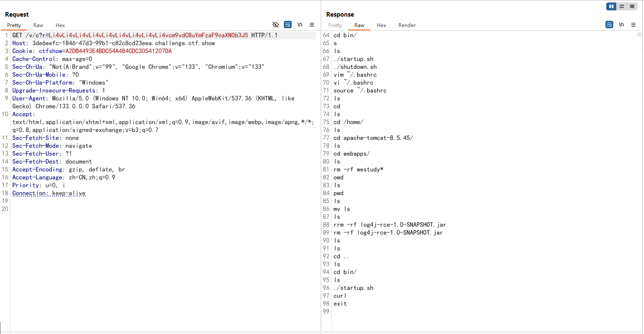The height and width of the screenshot is (334, 644).
Task: Open the Request panel hamburger menu
Action: [x=312, y=25]
